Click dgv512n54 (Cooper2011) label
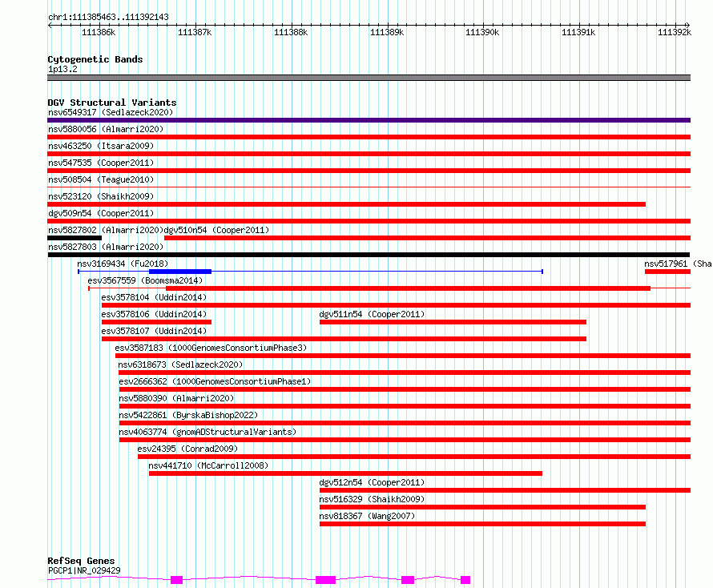 (372, 482)
